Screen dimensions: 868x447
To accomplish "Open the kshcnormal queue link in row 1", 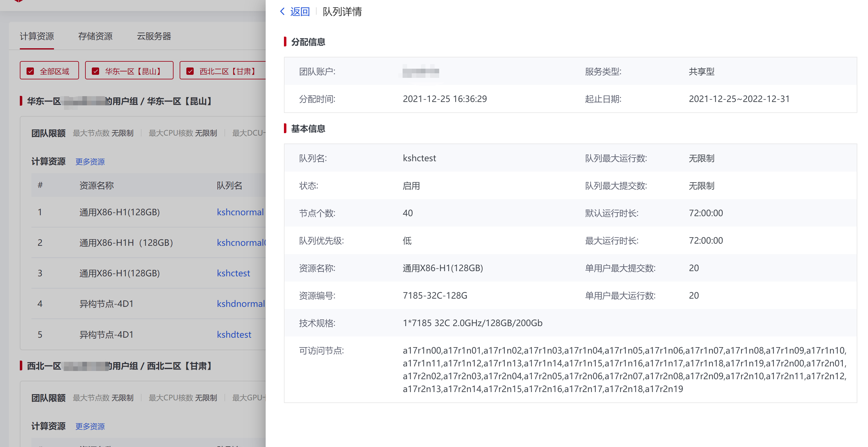I will click(x=240, y=212).
